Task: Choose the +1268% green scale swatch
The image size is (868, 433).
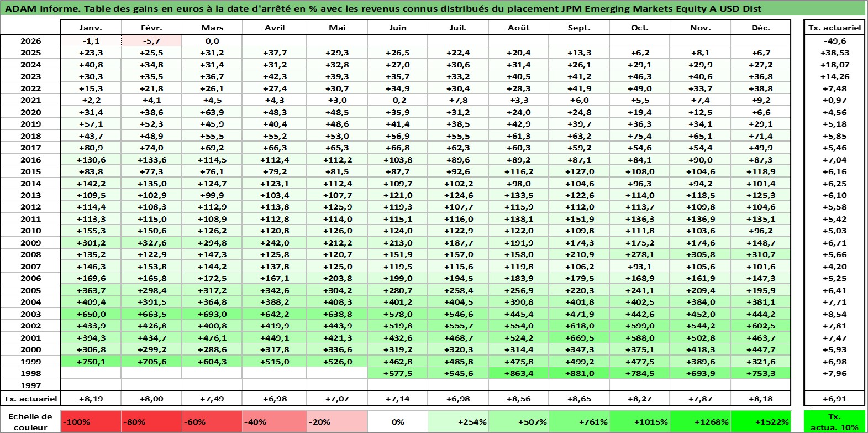Action: tap(700, 421)
